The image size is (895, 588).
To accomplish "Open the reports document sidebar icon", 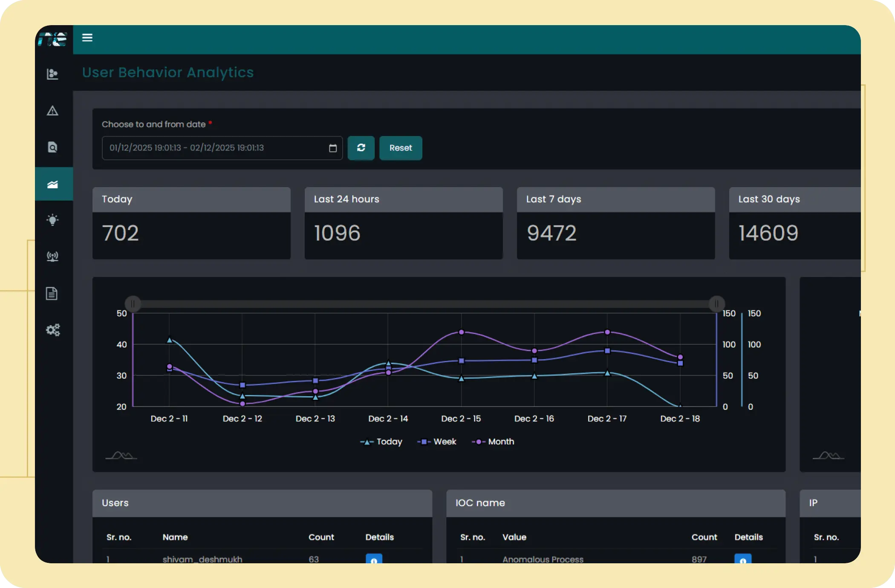I will (x=52, y=294).
